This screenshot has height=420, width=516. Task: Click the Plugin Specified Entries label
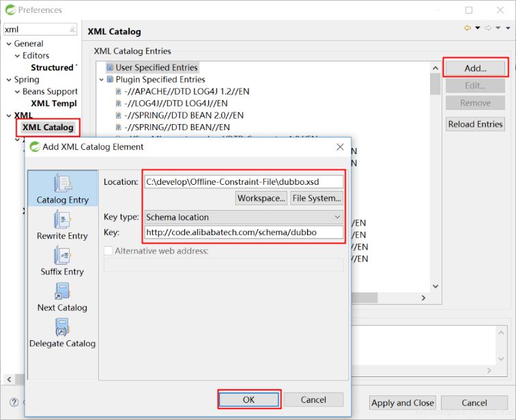pyautogui.click(x=160, y=80)
